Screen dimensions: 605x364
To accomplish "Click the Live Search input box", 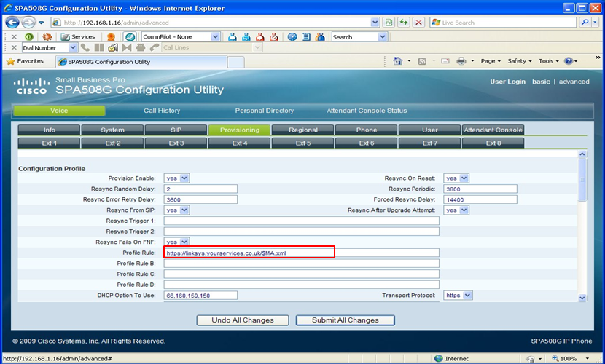I will click(503, 23).
